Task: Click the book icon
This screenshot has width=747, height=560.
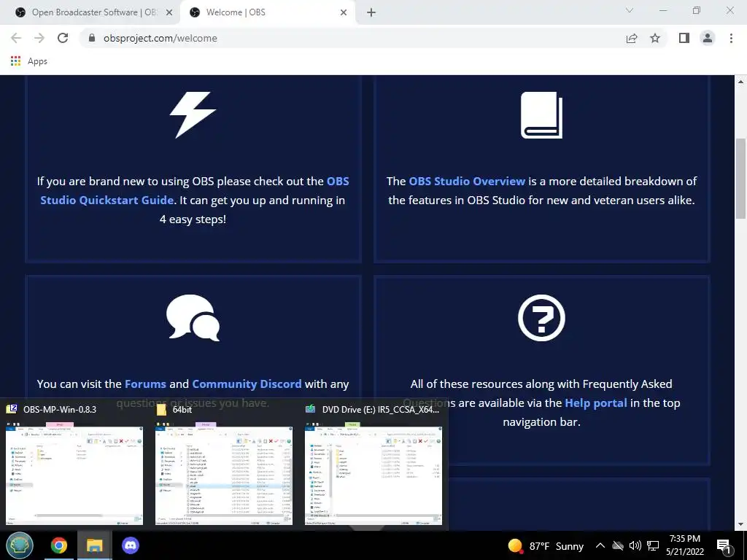Action: tap(541, 114)
